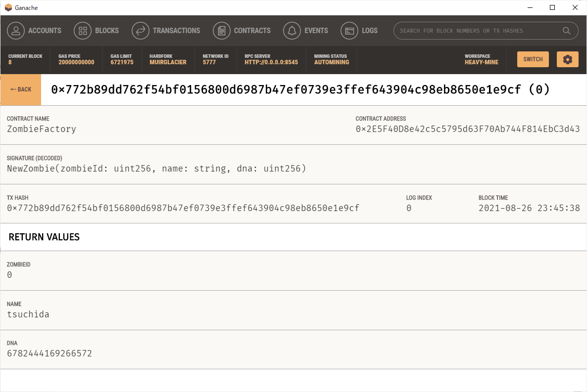587x392 pixels.
Task: Click gas limit value 6721975
Action: (x=122, y=62)
